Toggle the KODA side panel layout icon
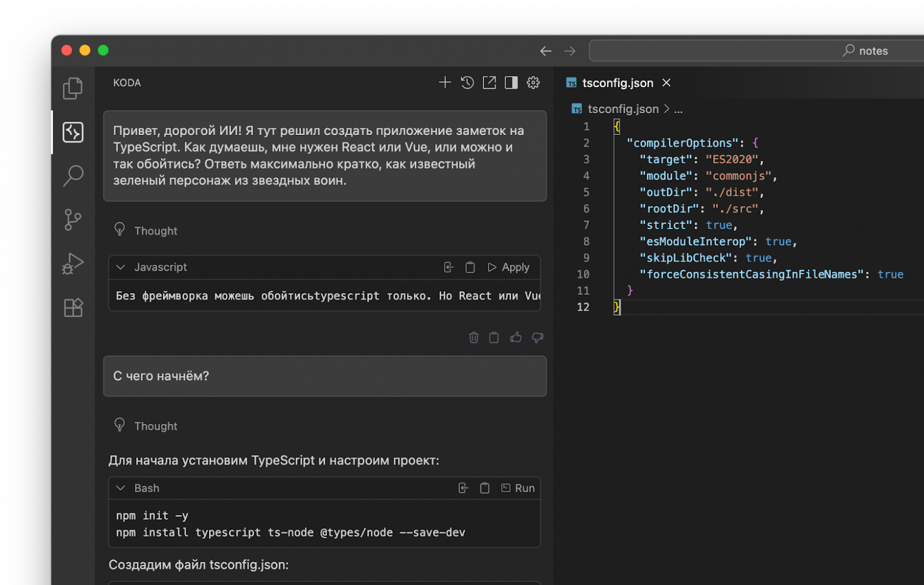This screenshot has height=585, width=924. tap(511, 83)
